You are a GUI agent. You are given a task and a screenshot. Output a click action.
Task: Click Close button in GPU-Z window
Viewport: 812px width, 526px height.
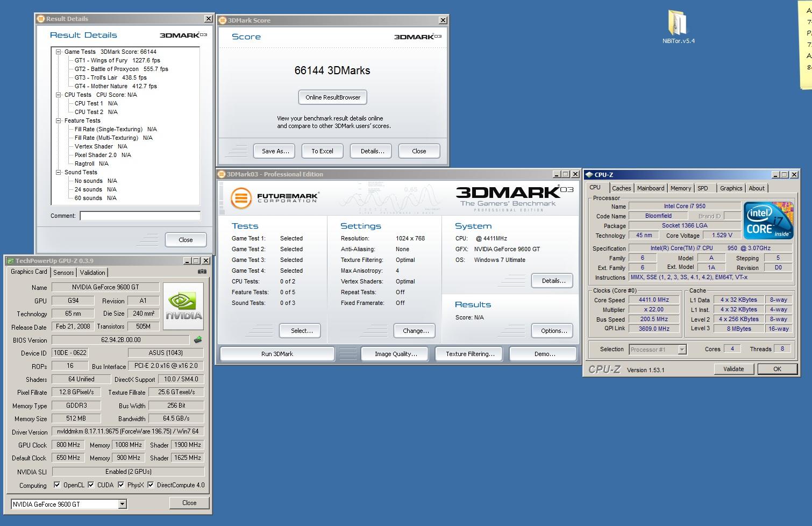coord(189,503)
